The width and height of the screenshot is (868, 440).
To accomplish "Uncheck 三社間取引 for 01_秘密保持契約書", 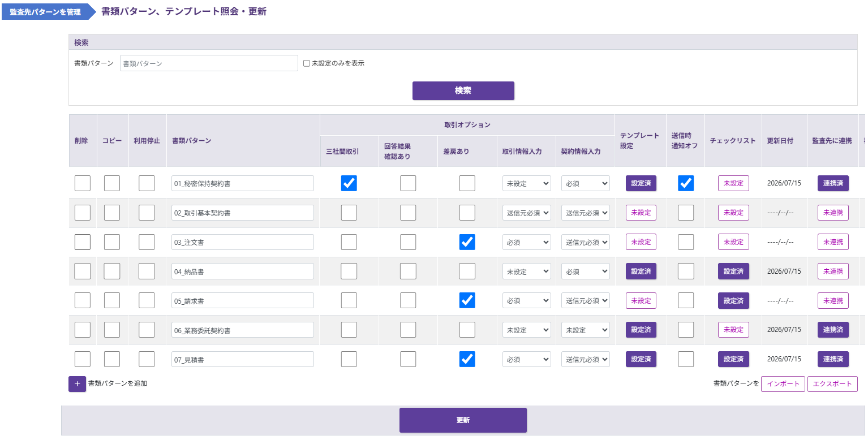I will tap(349, 183).
